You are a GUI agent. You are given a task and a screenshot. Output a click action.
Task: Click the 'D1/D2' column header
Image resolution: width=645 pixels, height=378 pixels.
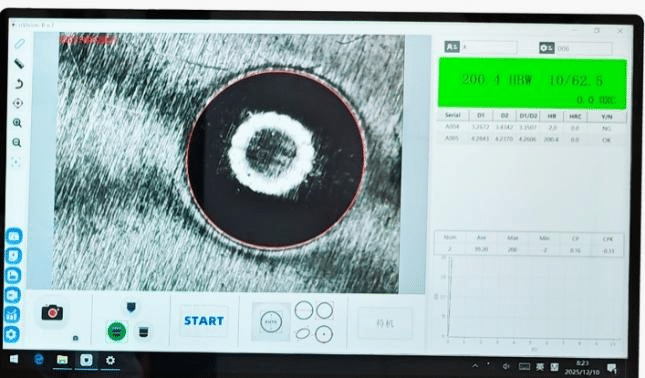(x=528, y=116)
